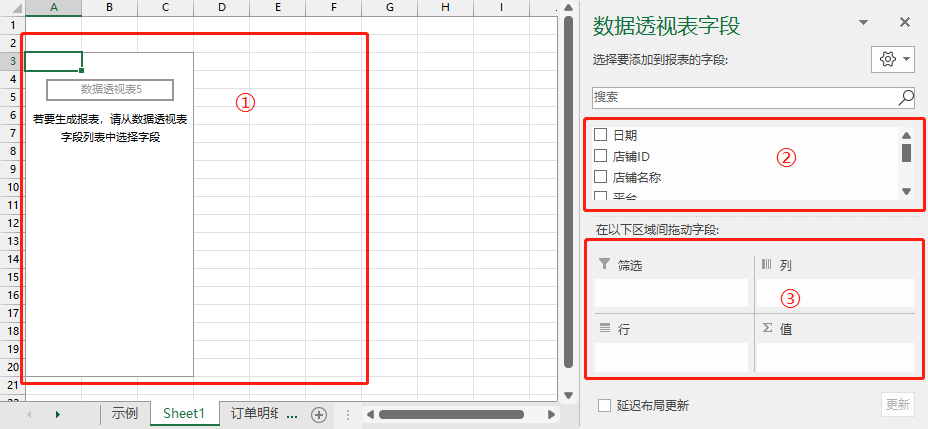The height and width of the screenshot is (429, 928).
Task: Check the 日期 field checkbox
Action: 600,134
